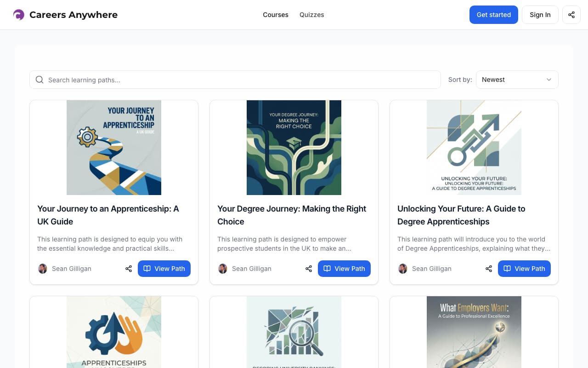The width and height of the screenshot is (588, 368).
Task: Click the Sean Gilligan avatar on the Unlocking Your Future card
Action: point(402,269)
